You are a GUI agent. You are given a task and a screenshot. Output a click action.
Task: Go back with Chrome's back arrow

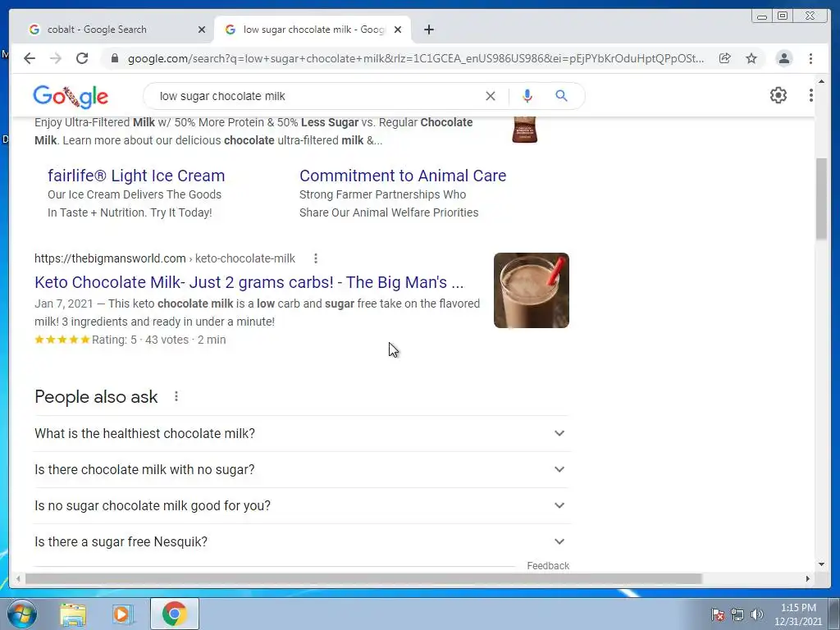tap(30, 58)
